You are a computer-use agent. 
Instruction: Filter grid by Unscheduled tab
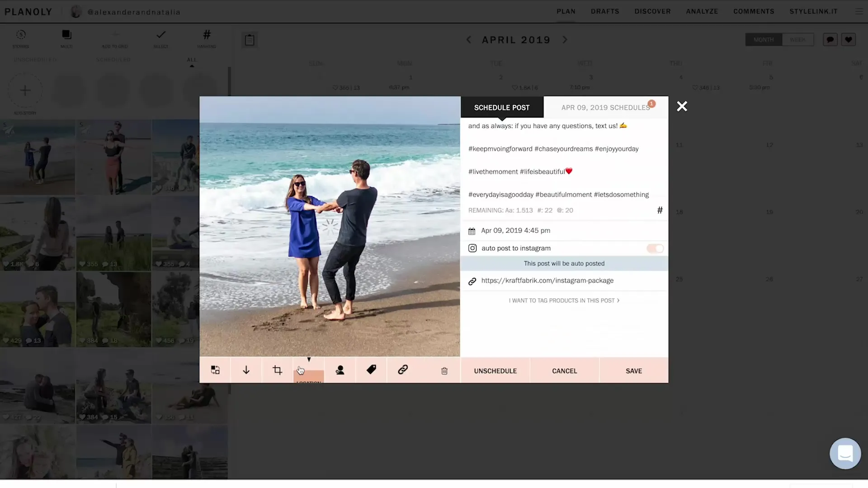[35, 60]
